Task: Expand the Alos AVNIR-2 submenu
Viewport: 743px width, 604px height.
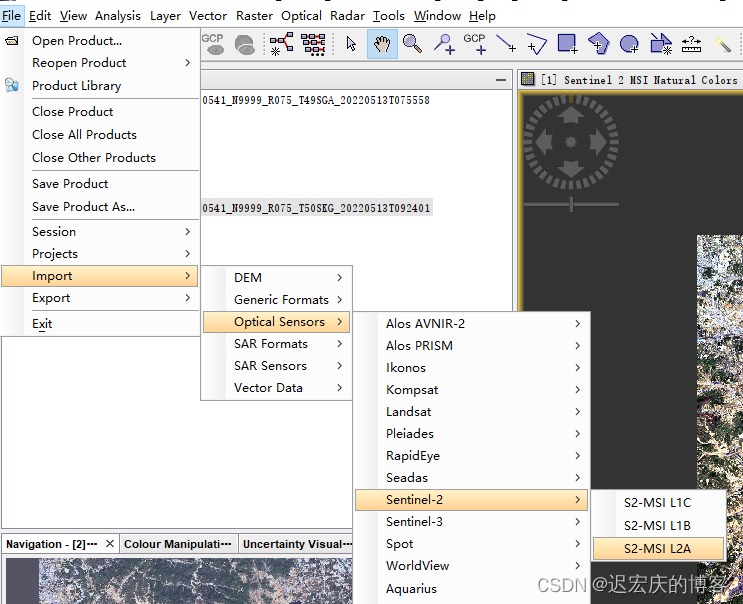Action: point(471,324)
